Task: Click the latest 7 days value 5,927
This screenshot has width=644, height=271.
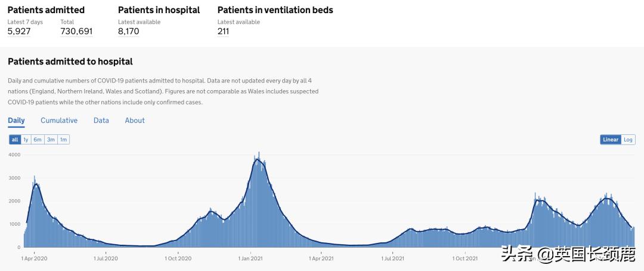Action: 18,32
